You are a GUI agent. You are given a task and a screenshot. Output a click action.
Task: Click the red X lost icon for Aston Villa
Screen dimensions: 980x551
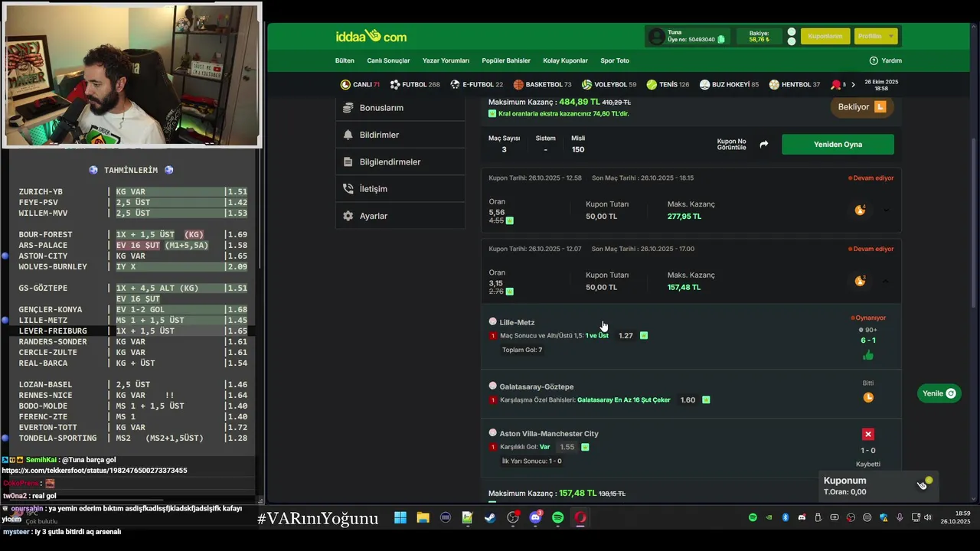point(868,434)
